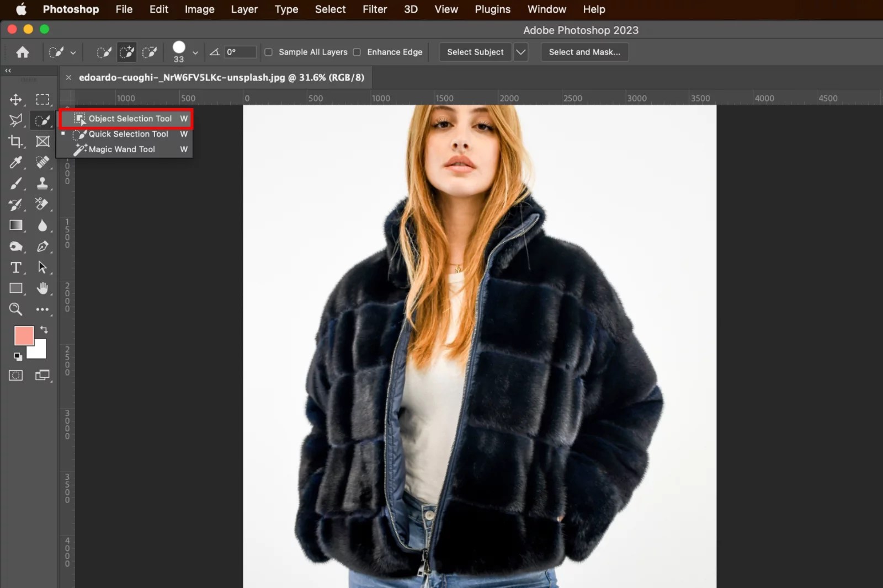
Task: Activate the Zoom tool
Action: [x=15, y=309]
